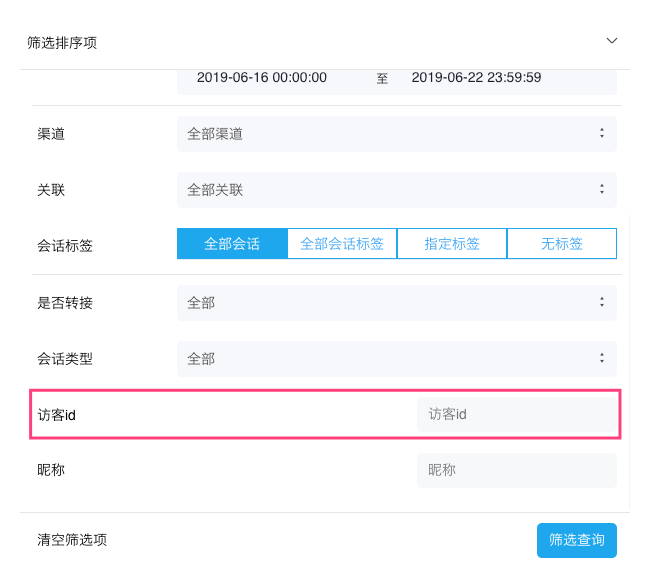Choose the 指定标签 option
The height and width of the screenshot is (588, 650).
[x=452, y=244]
